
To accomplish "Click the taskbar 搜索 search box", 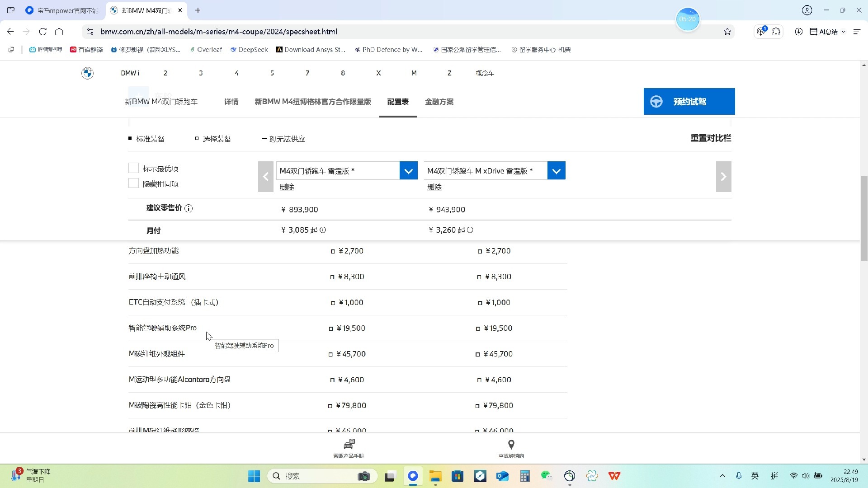I will tap(322, 476).
